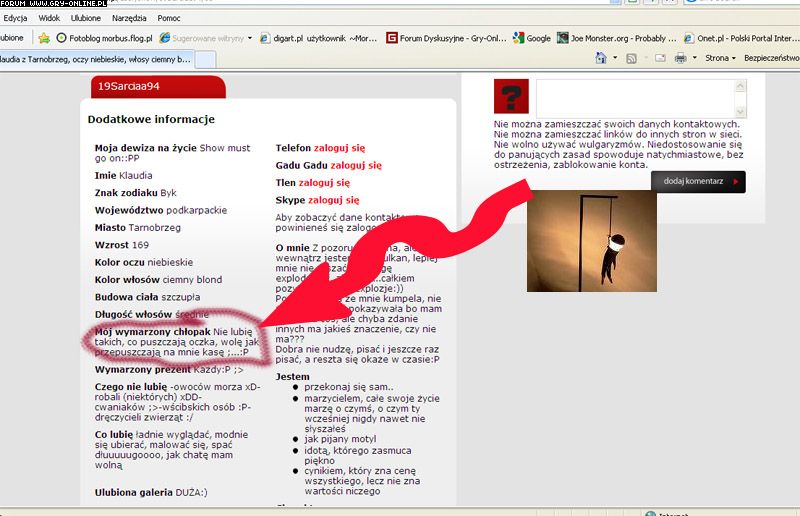Open the digart.pl użytkownik bookmark

(x=319, y=38)
